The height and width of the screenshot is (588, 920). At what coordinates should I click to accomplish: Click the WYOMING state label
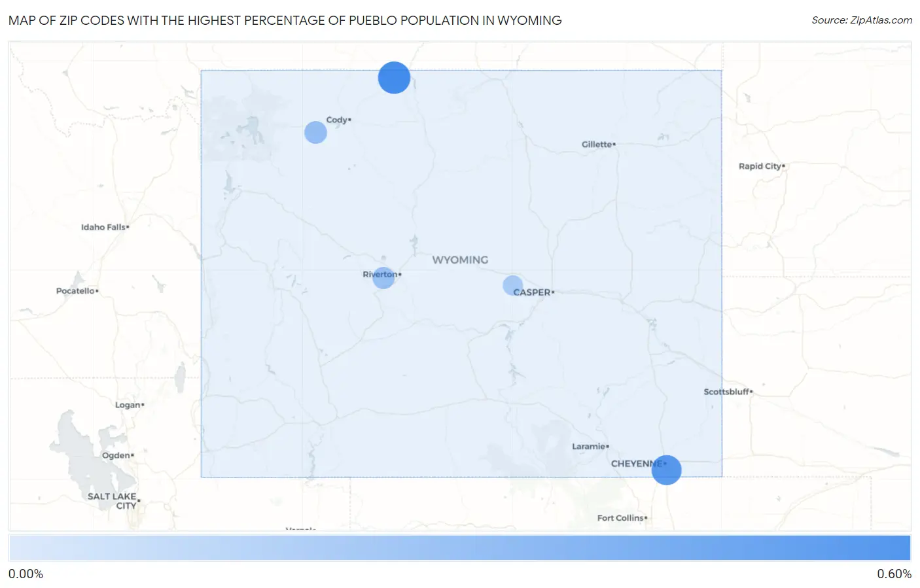(x=460, y=260)
